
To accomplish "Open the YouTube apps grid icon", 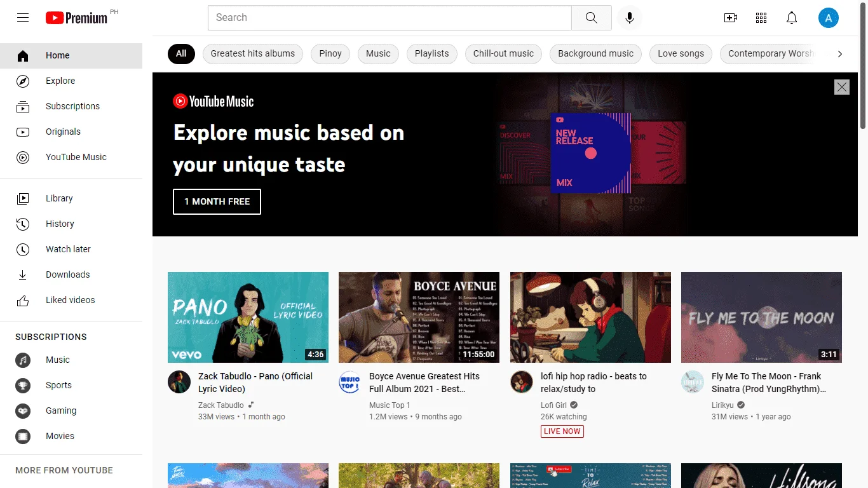I will pyautogui.click(x=761, y=18).
